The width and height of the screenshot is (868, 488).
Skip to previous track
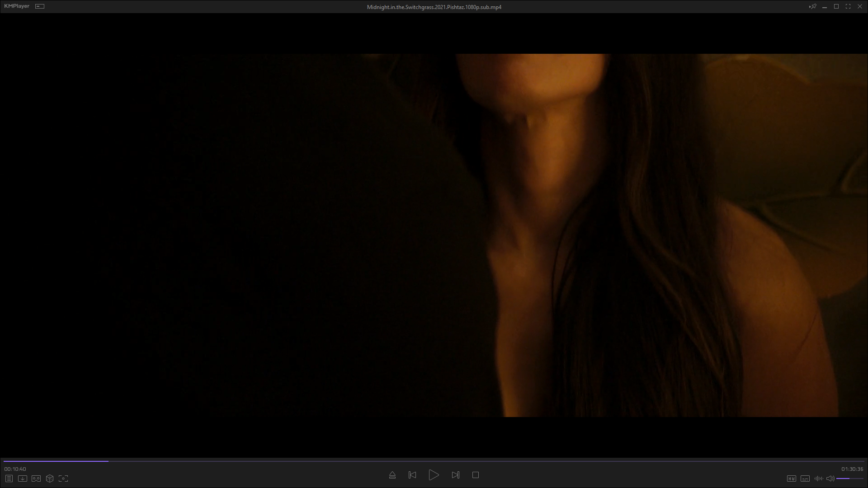(x=412, y=475)
